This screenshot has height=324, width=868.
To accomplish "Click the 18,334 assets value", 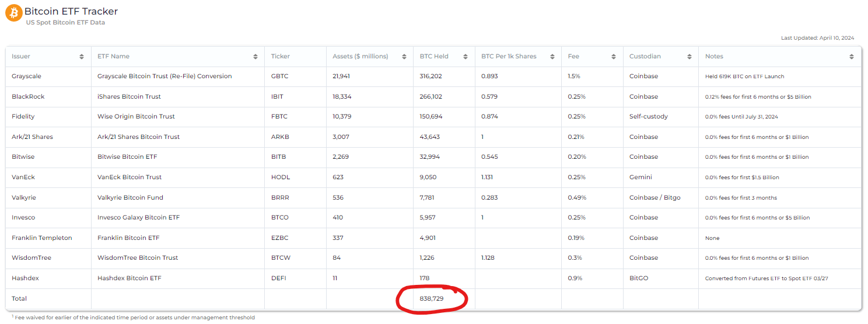I will (342, 96).
